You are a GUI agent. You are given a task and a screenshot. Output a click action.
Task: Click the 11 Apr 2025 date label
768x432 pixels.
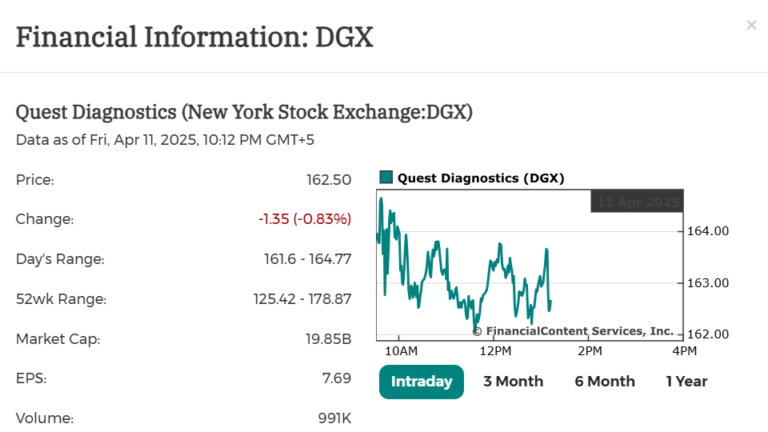click(637, 201)
